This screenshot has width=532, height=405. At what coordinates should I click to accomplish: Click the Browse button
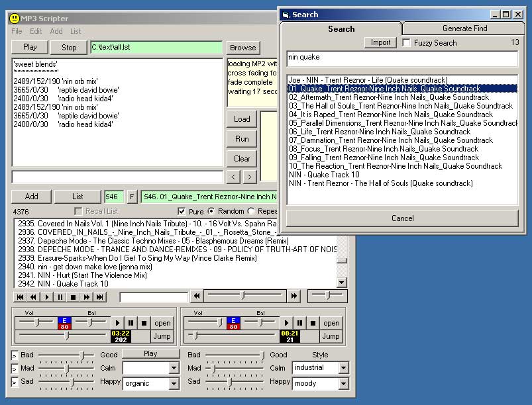242,48
